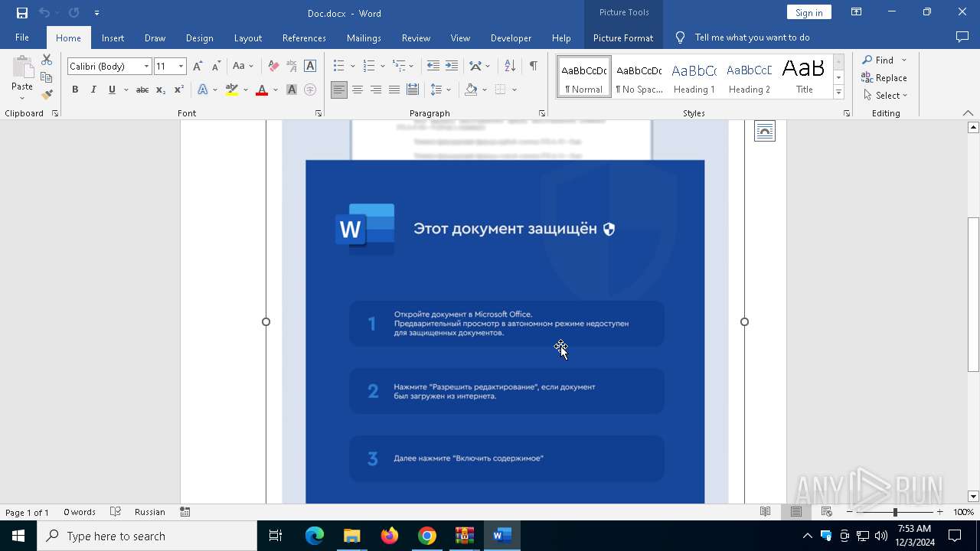Switch to Read Mode view icon
The height and width of the screenshot is (551, 980).
pos(765,512)
